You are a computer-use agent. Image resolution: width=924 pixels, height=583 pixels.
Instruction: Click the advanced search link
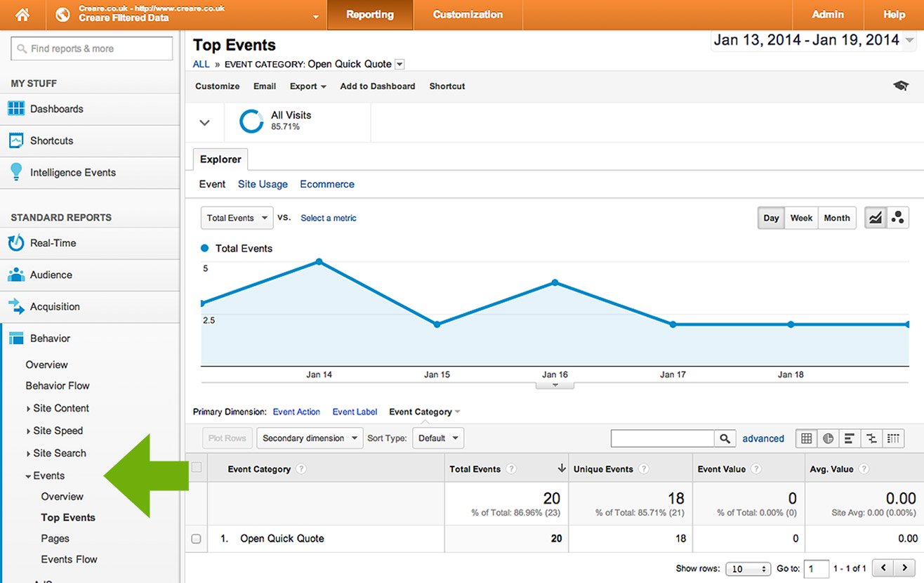tap(763, 438)
